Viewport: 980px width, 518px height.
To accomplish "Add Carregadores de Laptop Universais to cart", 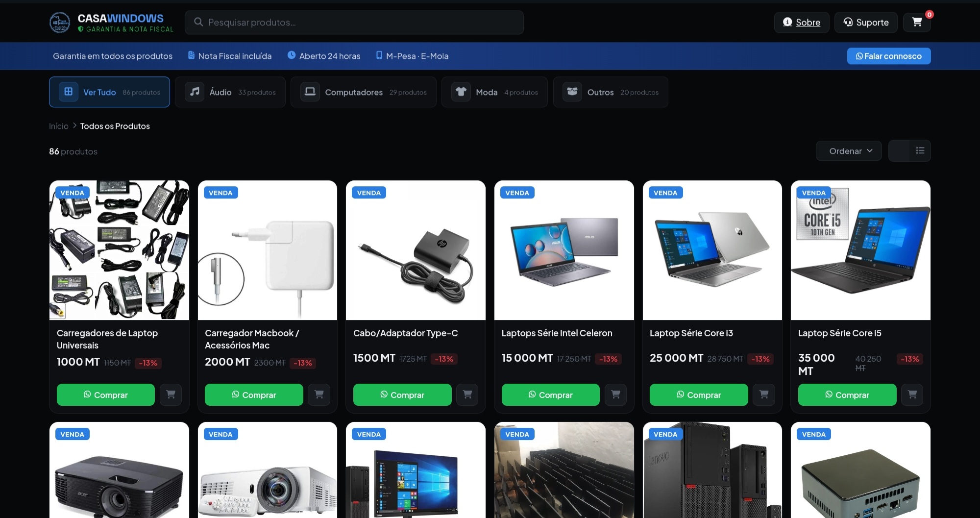I will tap(171, 395).
